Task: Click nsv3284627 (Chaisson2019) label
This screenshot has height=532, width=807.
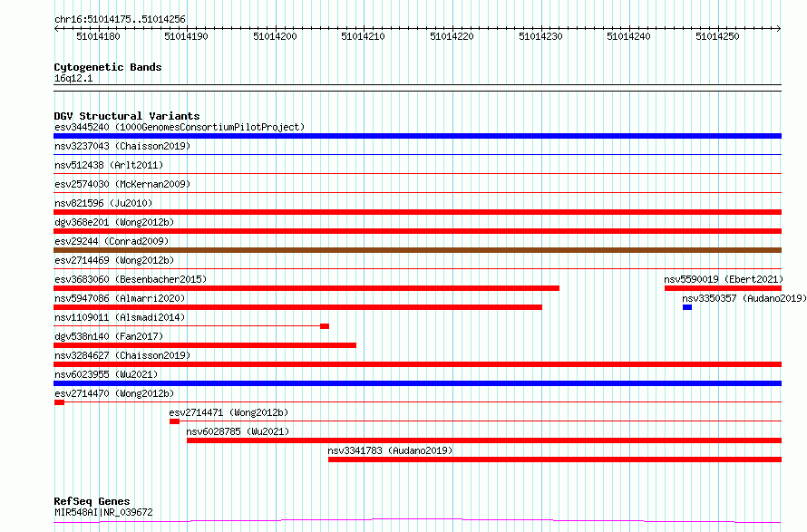Action: (x=122, y=355)
